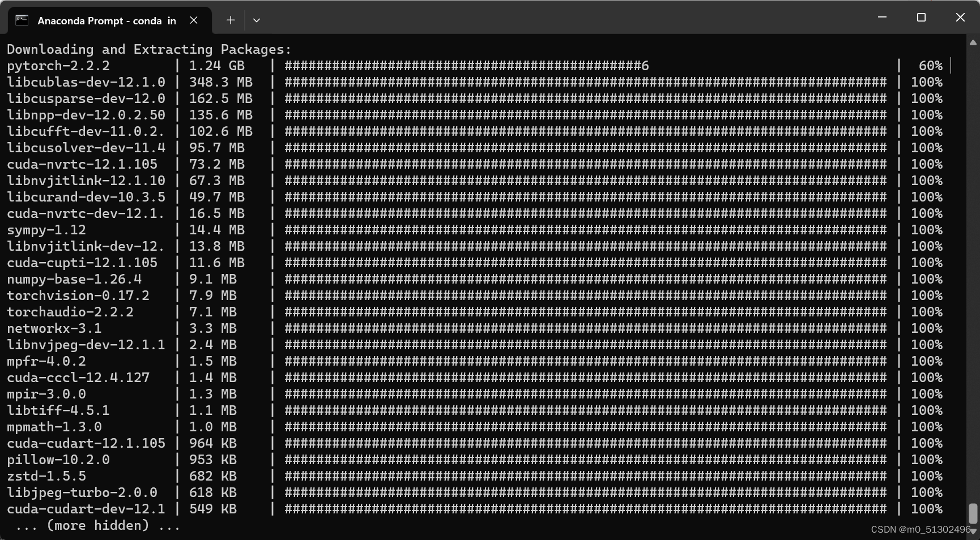980x540 pixels.
Task: Click 'Downloading and Extracting Packages:' heading
Action: pos(149,49)
